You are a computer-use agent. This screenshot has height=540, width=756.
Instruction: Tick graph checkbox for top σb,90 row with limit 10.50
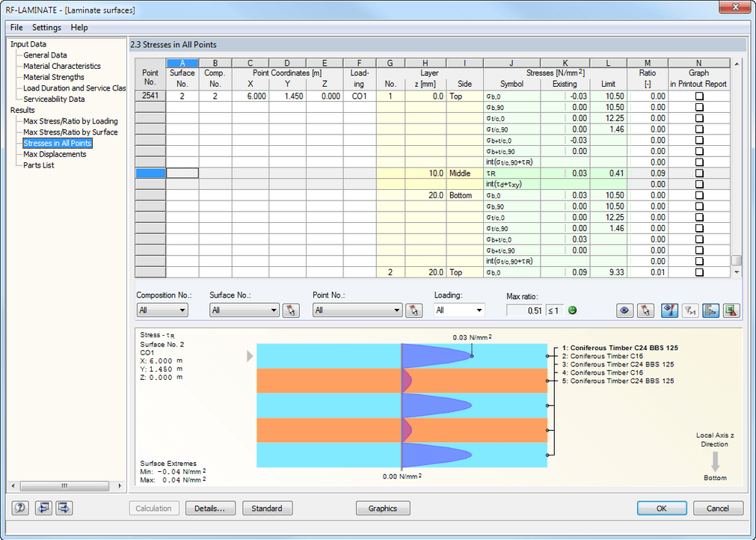[x=699, y=108]
